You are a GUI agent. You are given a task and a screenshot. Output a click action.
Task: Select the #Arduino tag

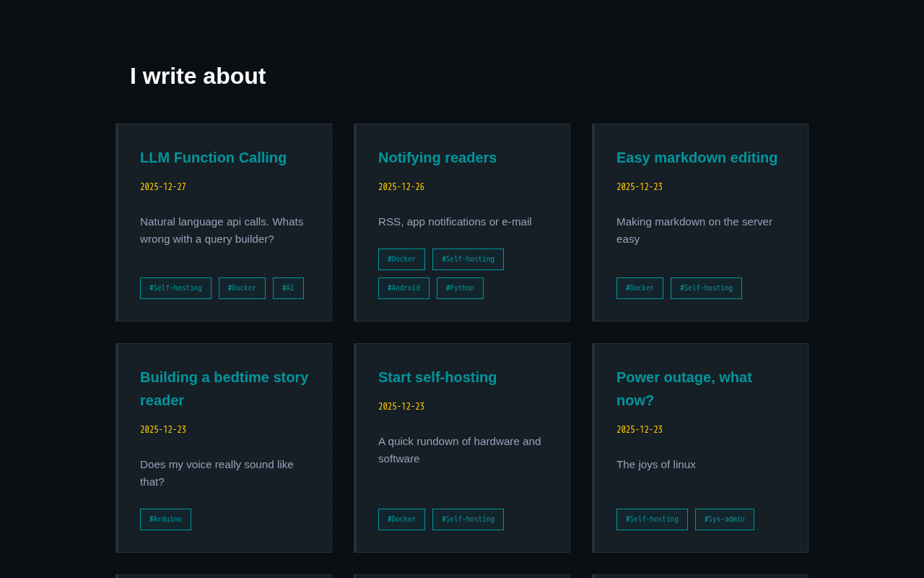pyautogui.click(x=165, y=519)
